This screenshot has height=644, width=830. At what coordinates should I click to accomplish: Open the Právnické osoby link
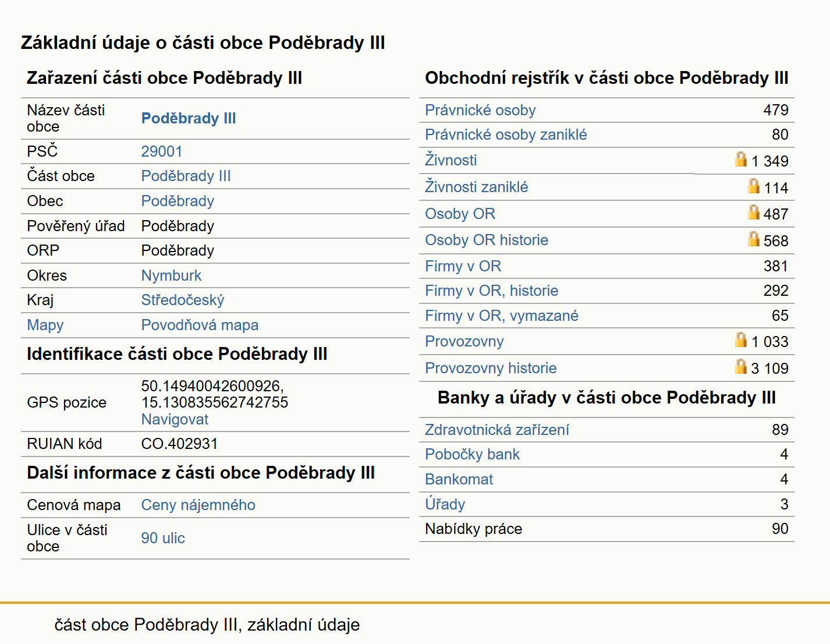pyautogui.click(x=480, y=110)
